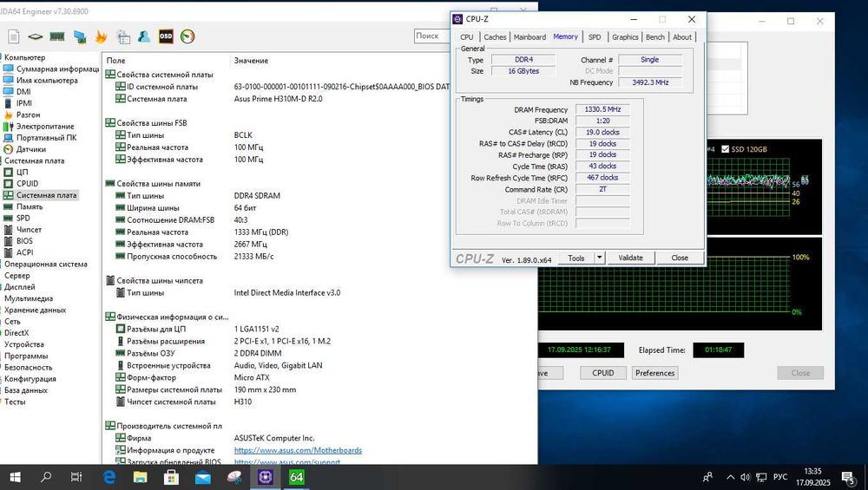Select Память in the sidebar tree
868x490 pixels.
point(30,206)
